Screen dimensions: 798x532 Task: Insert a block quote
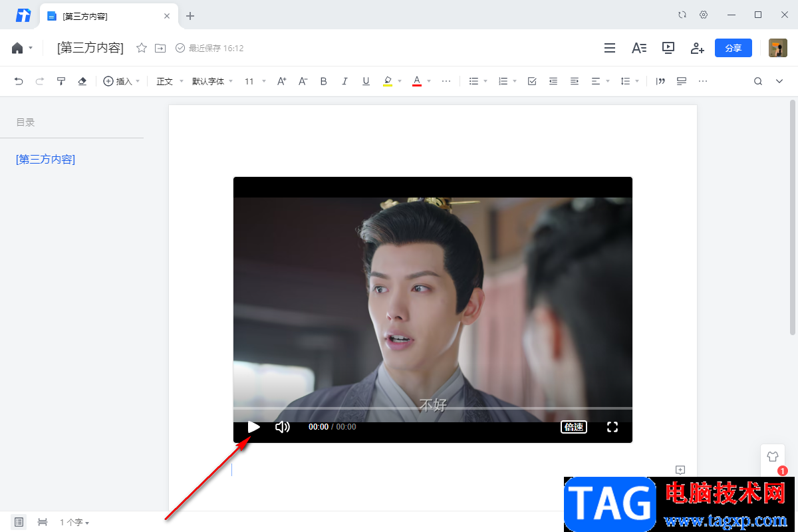[x=660, y=81]
